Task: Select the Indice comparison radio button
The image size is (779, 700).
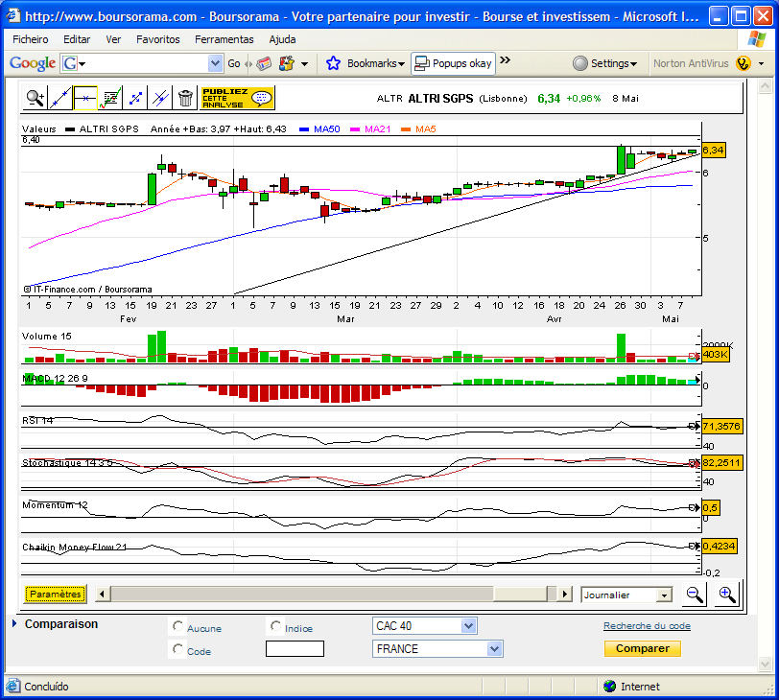Action: point(275,626)
